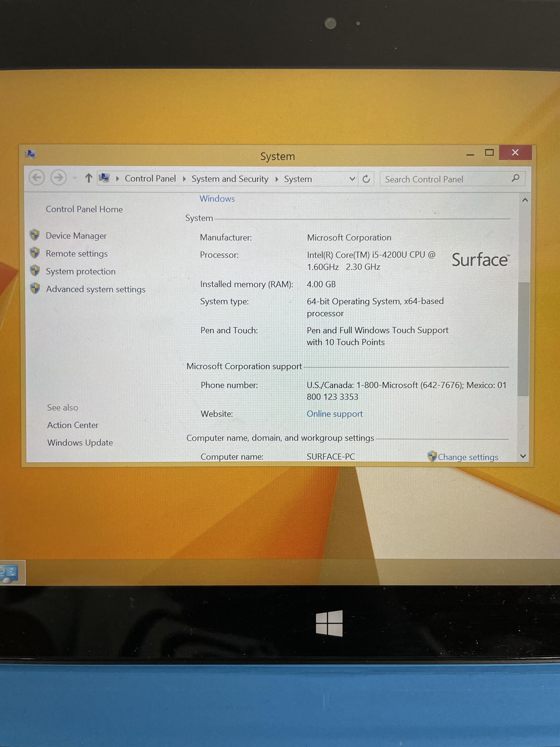560x747 pixels.
Task: Select System and Security breadcrumb
Action: [x=230, y=179]
